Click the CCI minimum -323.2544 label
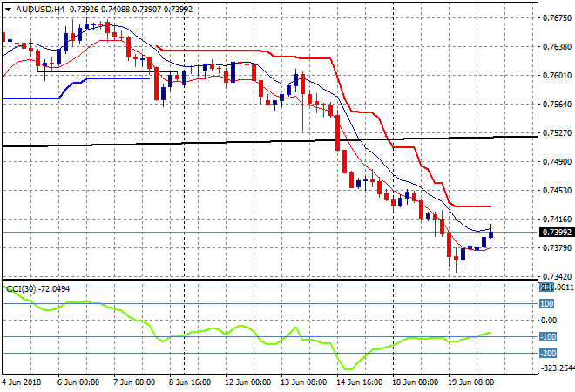The width and height of the screenshot is (575, 392). coord(558,368)
